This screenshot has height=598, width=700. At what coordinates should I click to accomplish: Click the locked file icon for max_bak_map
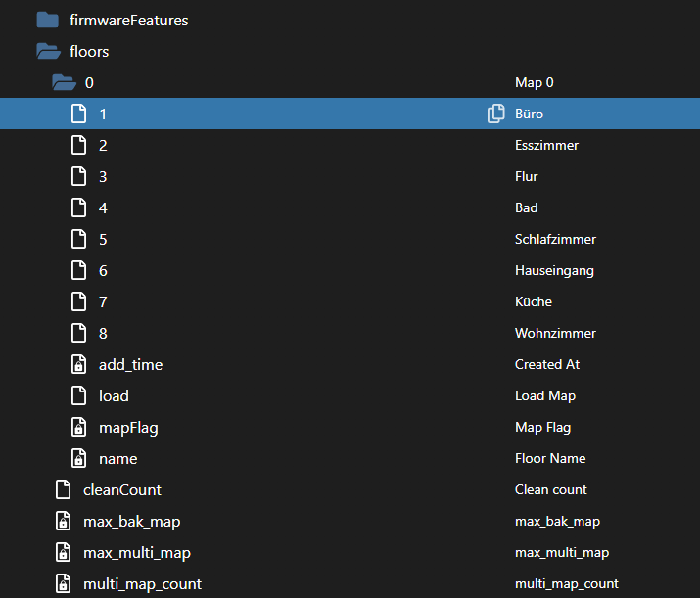pos(64,521)
